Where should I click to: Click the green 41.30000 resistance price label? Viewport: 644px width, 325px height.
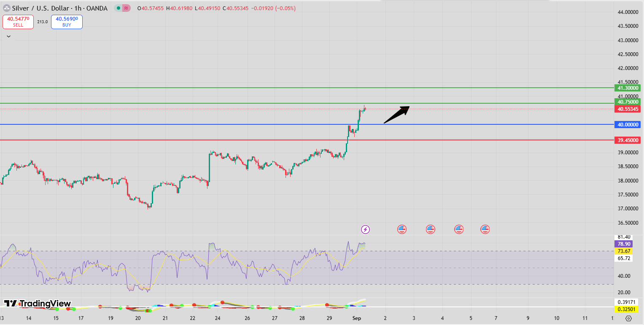627,88
